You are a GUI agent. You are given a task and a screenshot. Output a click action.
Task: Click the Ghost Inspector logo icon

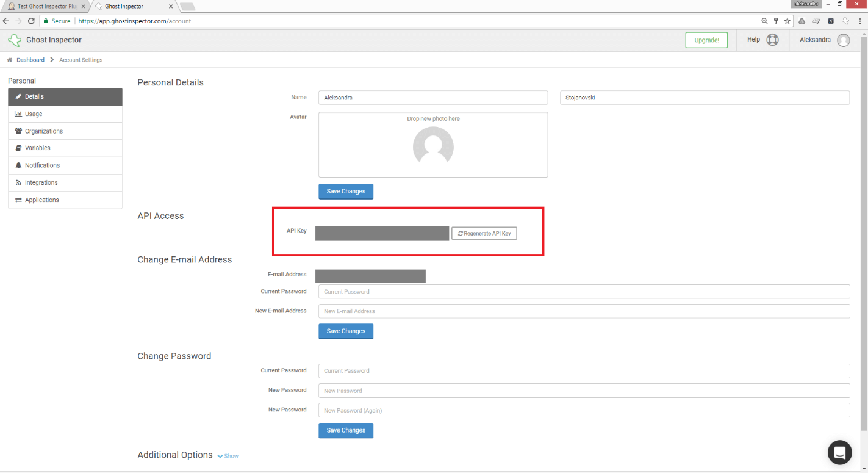click(x=14, y=40)
